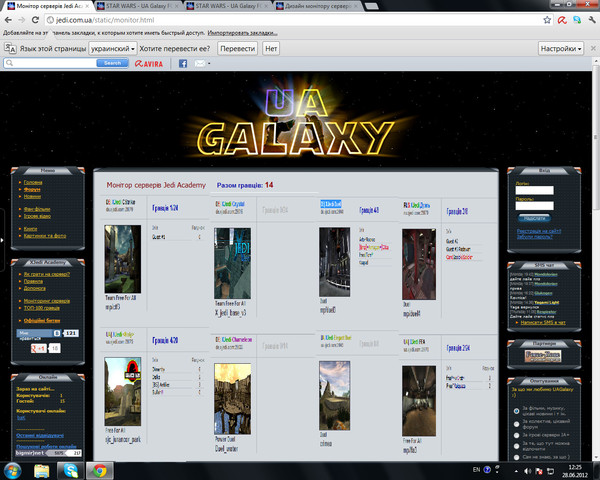Click the site registration link under the login button
The height and width of the screenshot is (480, 600).
(539, 231)
